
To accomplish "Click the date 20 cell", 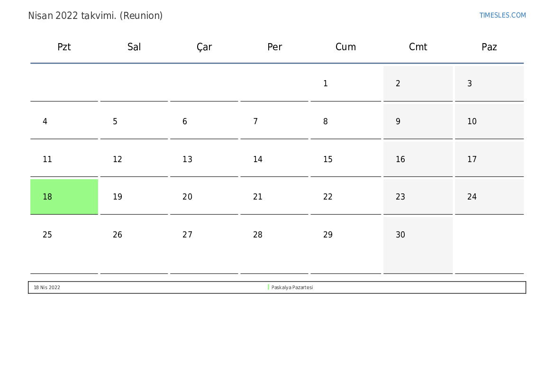I will (204, 197).
